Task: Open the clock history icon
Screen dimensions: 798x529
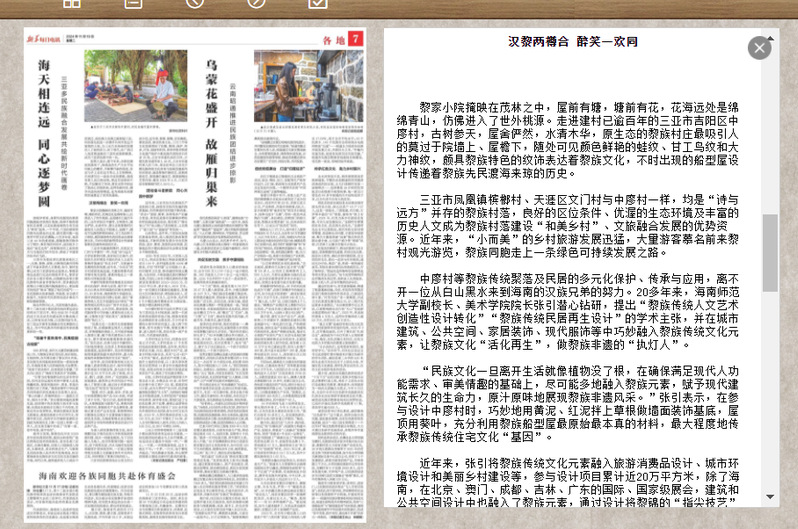Action: pyautogui.click(x=194, y=3)
